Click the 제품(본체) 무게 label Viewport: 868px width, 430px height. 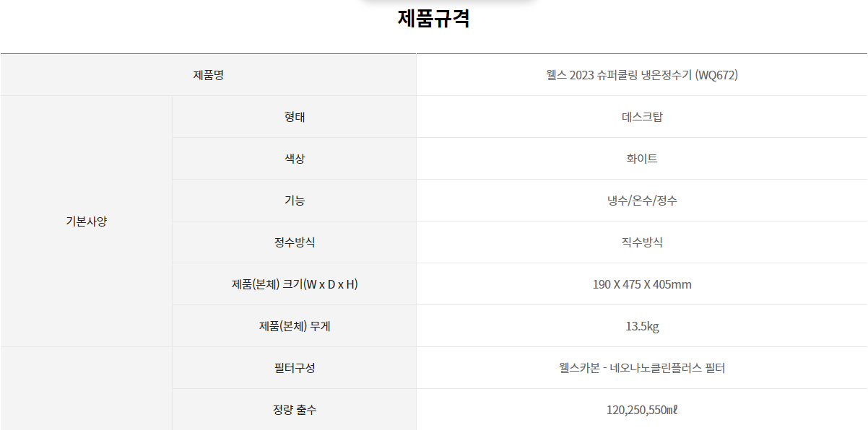[x=295, y=326]
